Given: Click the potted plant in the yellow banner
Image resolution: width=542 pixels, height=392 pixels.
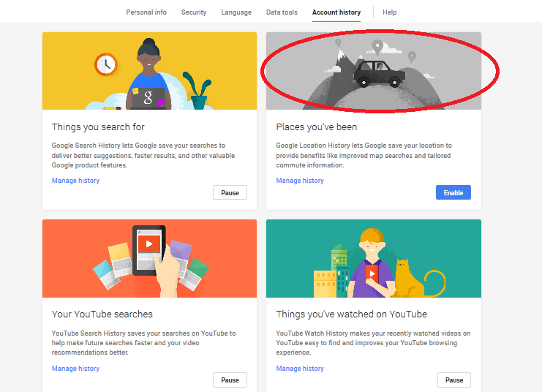Looking at the screenshot, I should coord(197,89).
